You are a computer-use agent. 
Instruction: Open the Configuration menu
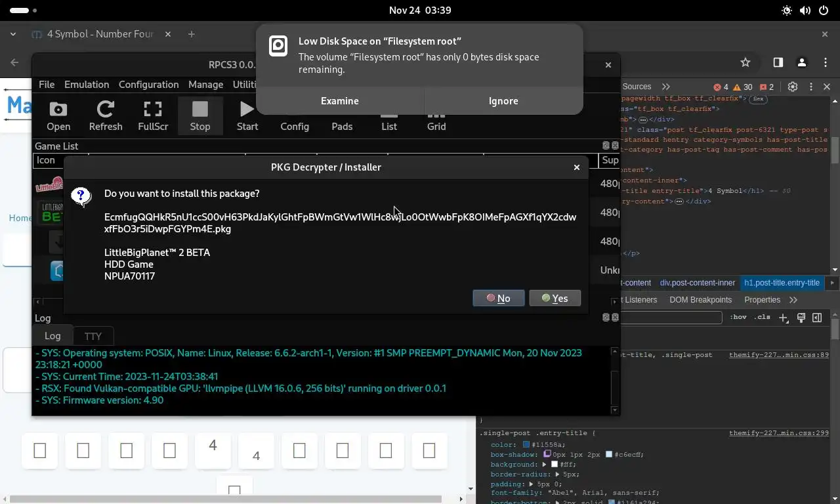click(x=148, y=85)
